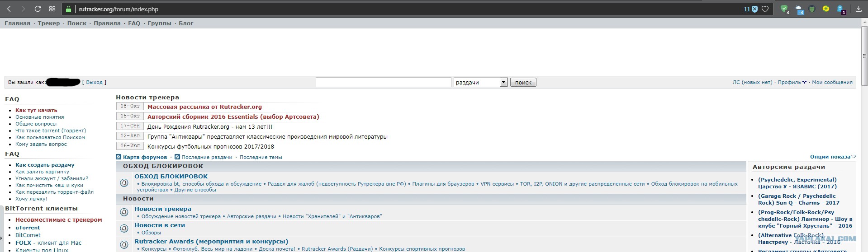Click the green padlock security icon
Image resolution: width=868 pixels, height=252 pixels.
pos(69,9)
